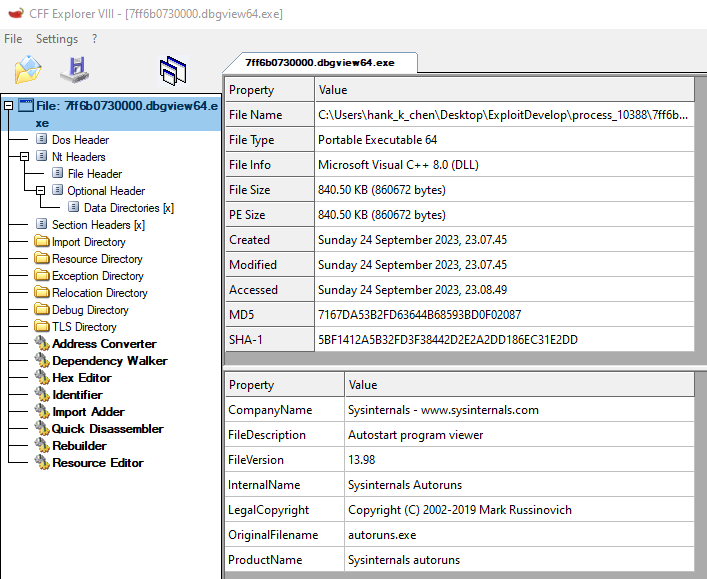This screenshot has width=707, height=579.
Task: Click the Quick Disassembler tool icon
Action: [42, 428]
